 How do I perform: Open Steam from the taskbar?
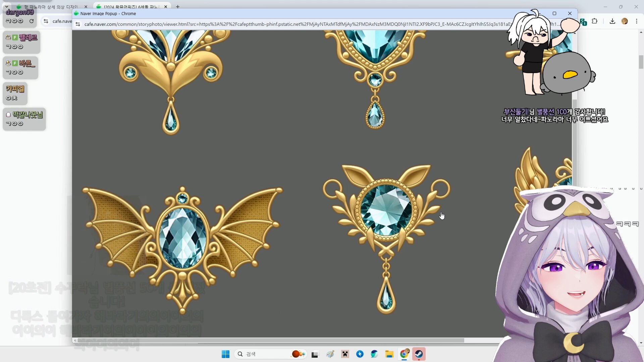(x=419, y=354)
